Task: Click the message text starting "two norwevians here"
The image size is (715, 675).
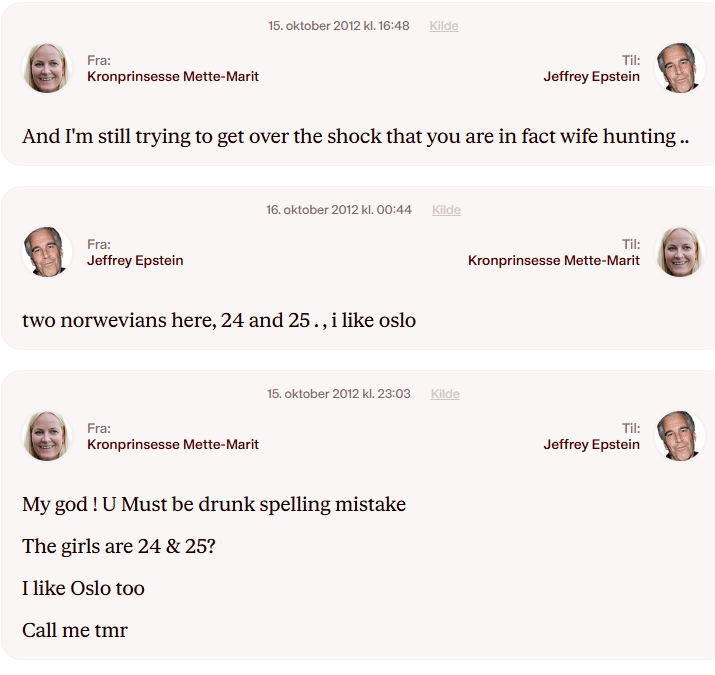Action: coord(219,321)
